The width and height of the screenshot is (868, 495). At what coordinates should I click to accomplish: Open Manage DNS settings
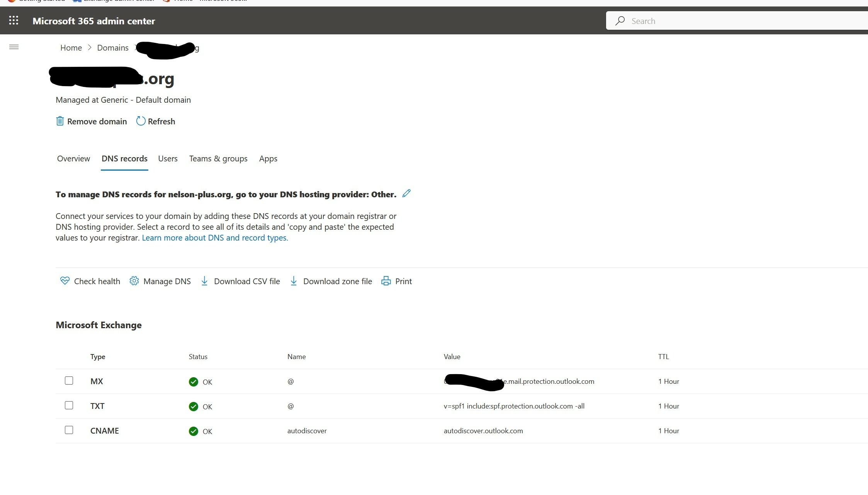click(x=160, y=281)
